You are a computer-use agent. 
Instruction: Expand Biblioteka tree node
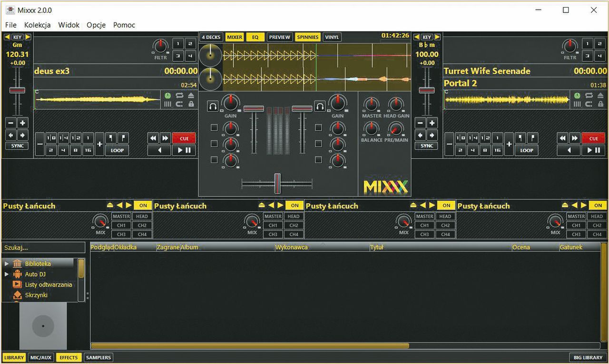click(7, 264)
